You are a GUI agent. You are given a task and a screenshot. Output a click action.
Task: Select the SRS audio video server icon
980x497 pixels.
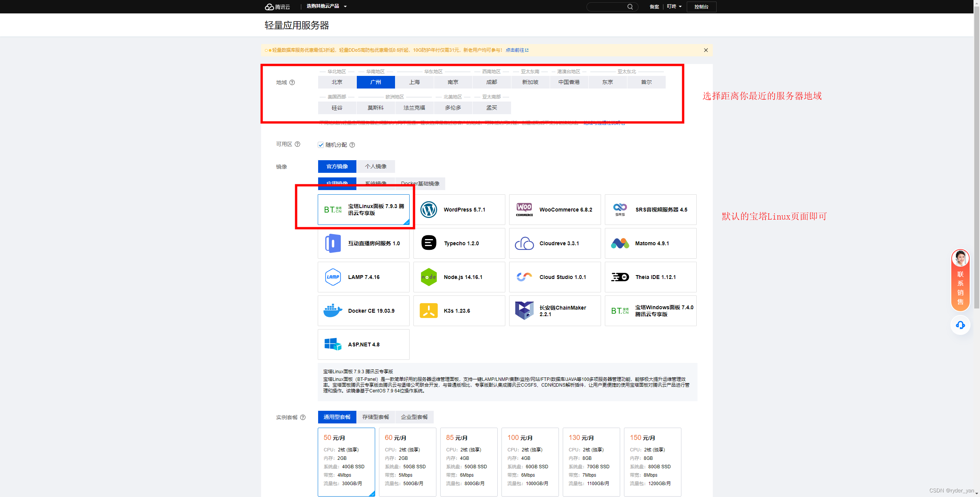pyautogui.click(x=620, y=210)
